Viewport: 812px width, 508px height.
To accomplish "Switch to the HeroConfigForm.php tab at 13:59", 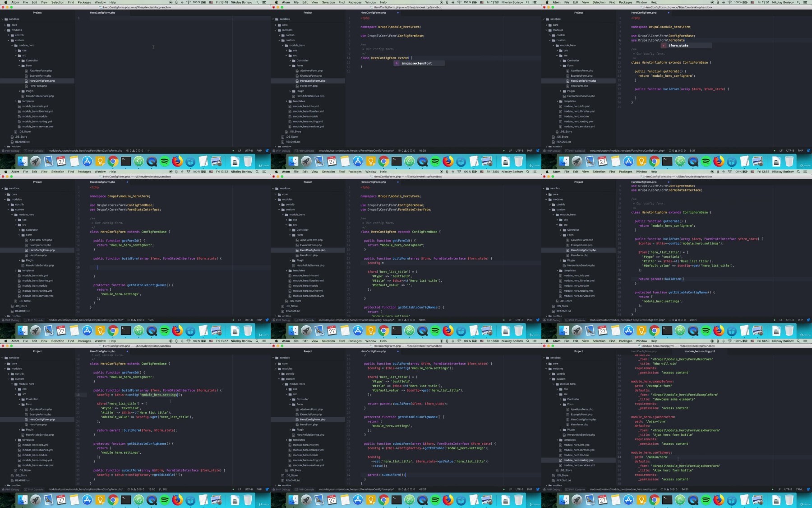I will [644, 351].
